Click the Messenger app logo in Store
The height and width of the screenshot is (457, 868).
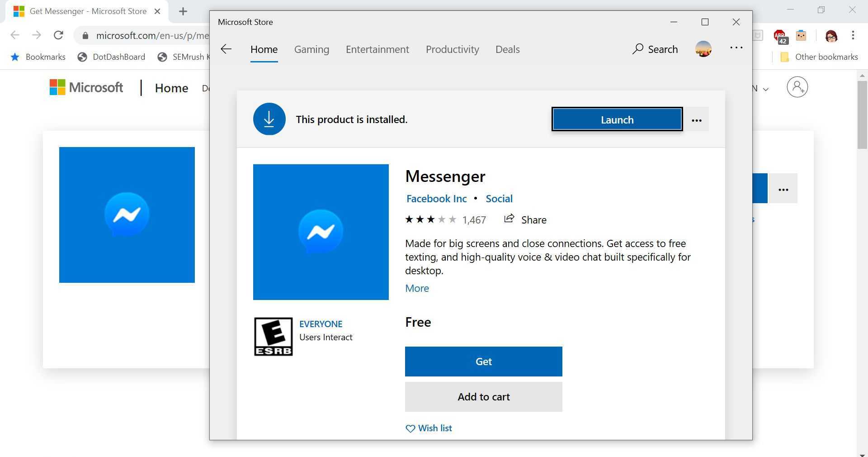(x=321, y=232)
